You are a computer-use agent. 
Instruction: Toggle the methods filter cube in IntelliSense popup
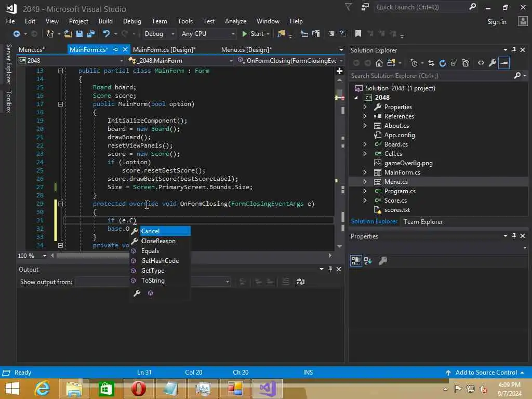coord(150,293)
